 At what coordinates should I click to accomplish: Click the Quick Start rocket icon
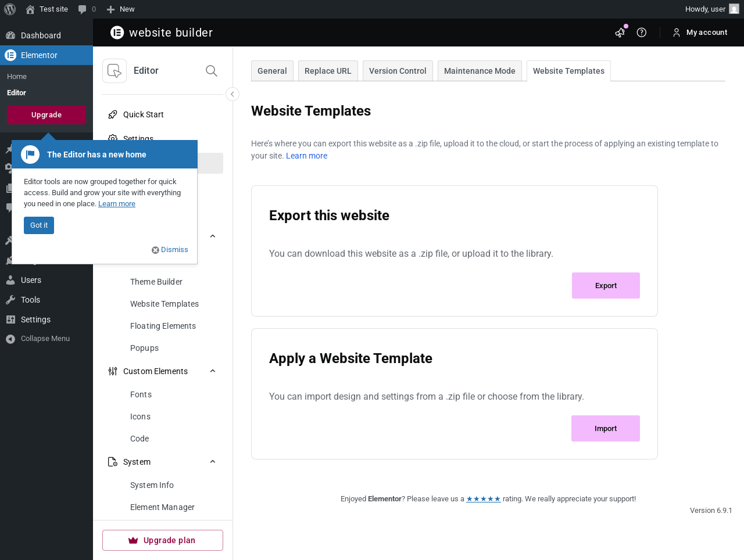pyautogui.click(x=113, y=114)
